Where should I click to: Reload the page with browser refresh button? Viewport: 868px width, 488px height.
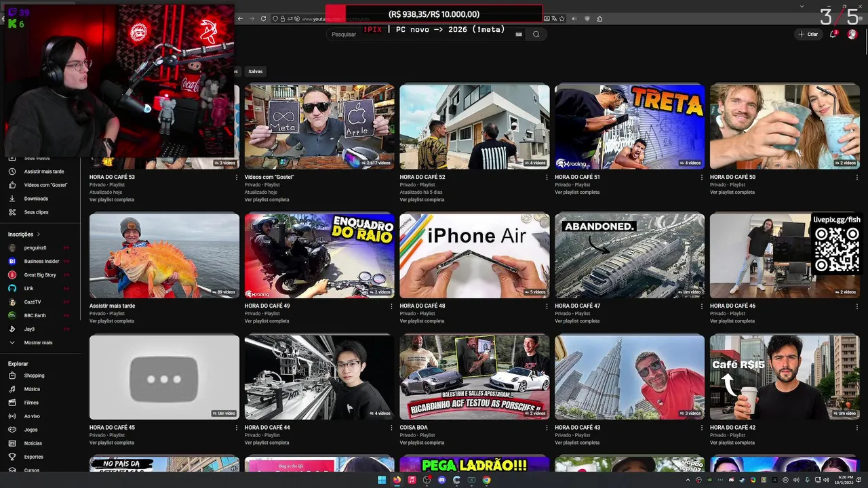click(264, 18)
